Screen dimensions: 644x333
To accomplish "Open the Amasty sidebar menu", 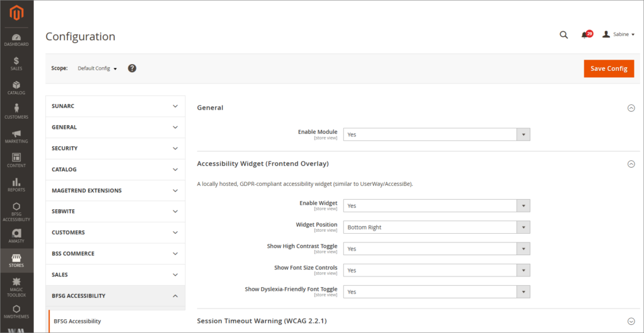I will tap(17, 236).
